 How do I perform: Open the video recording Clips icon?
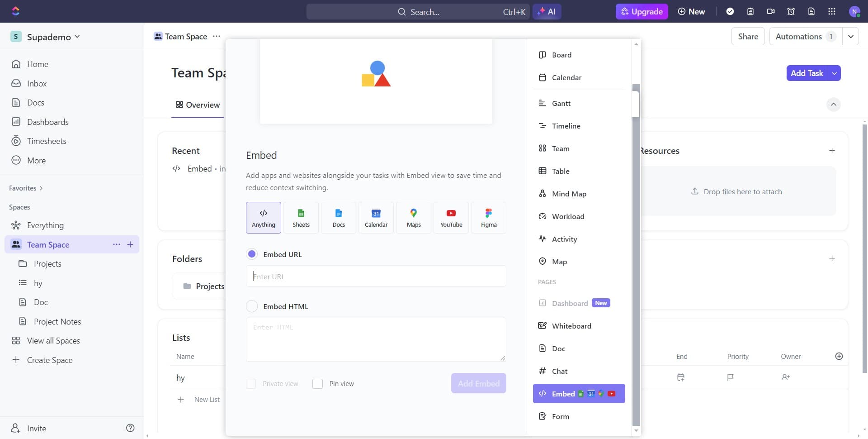[771, 11]
